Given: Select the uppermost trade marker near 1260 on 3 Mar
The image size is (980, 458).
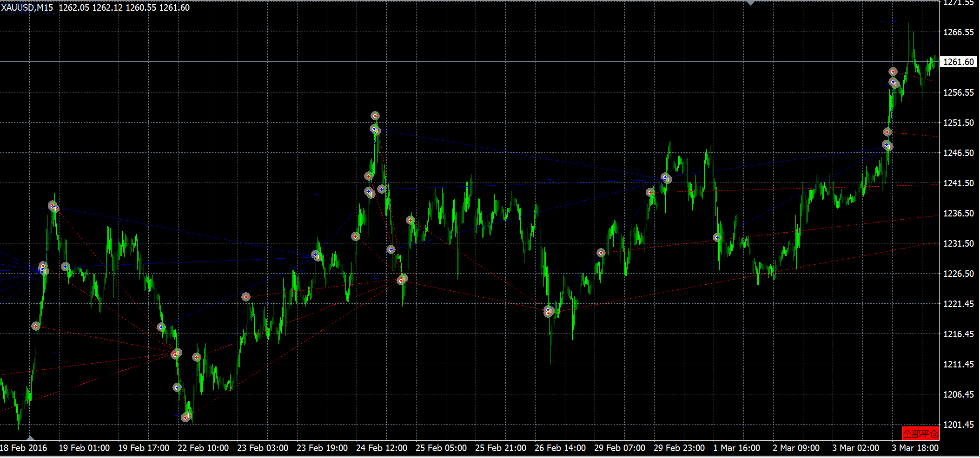Looking at the screenshot, I should coord(893,72).
